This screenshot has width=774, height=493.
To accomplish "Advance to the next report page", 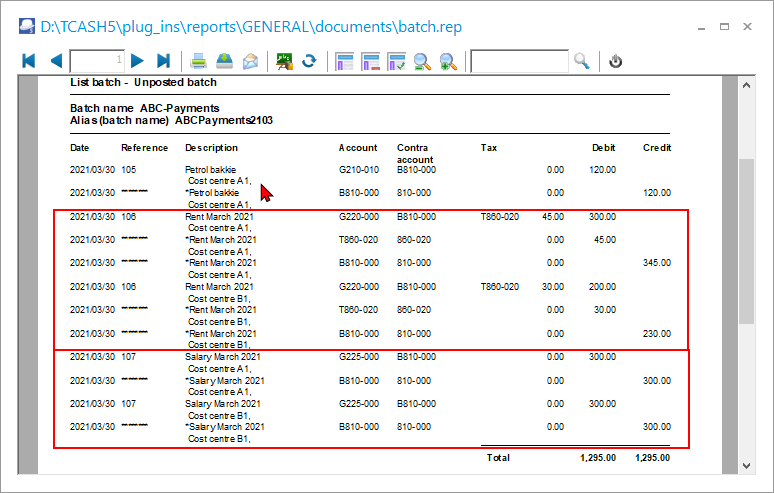I will 138,62.
